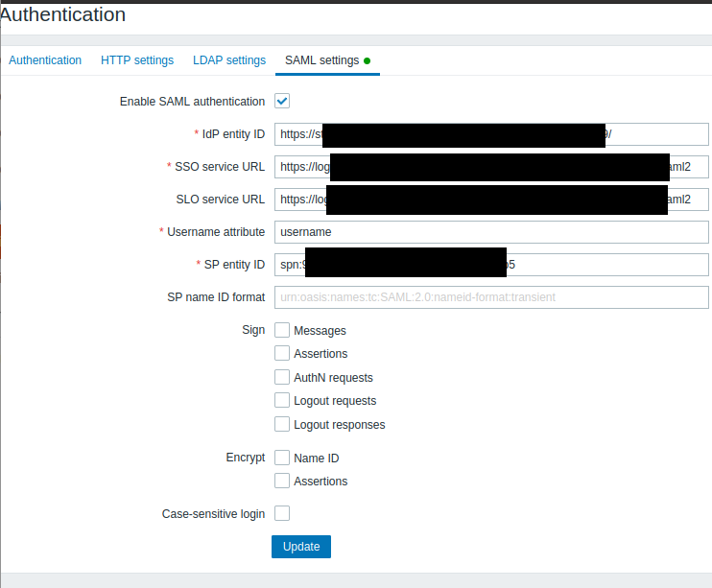The height and width of the screenshot is (588, 712).
Task: Switch to the Authentication tab
Action: click(45, 60)
